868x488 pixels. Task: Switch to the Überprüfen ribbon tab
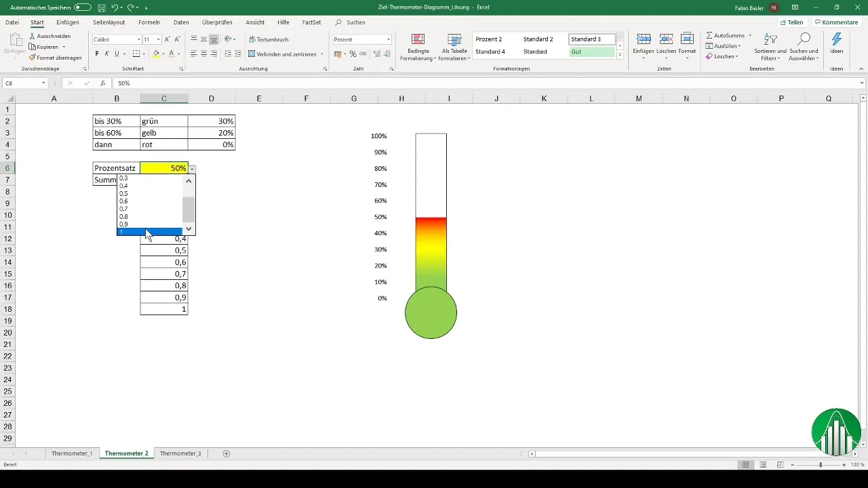[x=217, y=22]
